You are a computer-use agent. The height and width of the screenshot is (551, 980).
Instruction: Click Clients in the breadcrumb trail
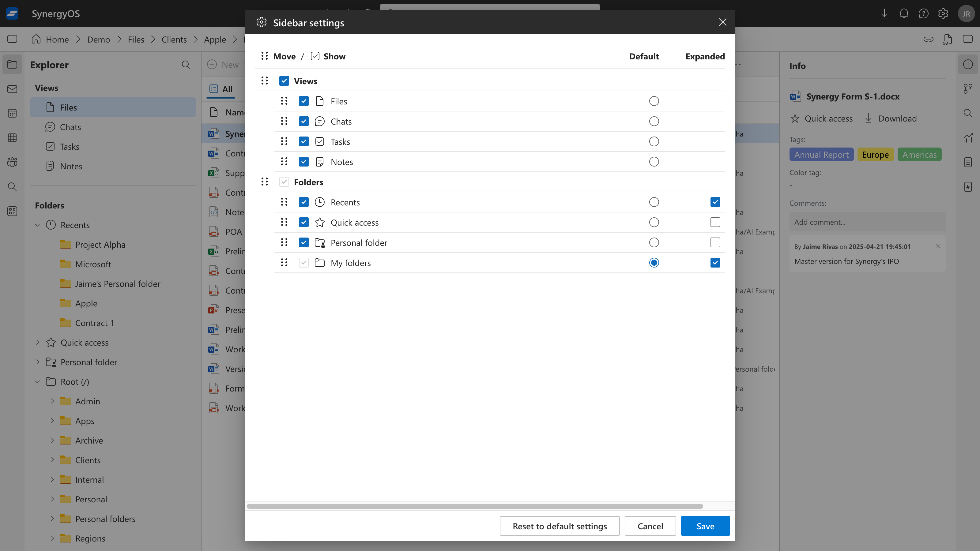click(x=174, y=39)
